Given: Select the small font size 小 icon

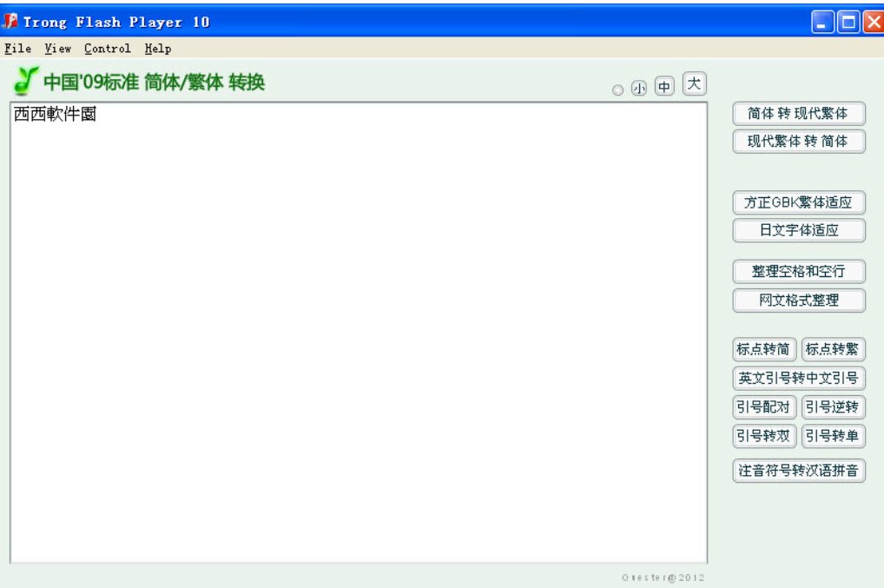Looking at the screenshot, I should pos(638,89).
